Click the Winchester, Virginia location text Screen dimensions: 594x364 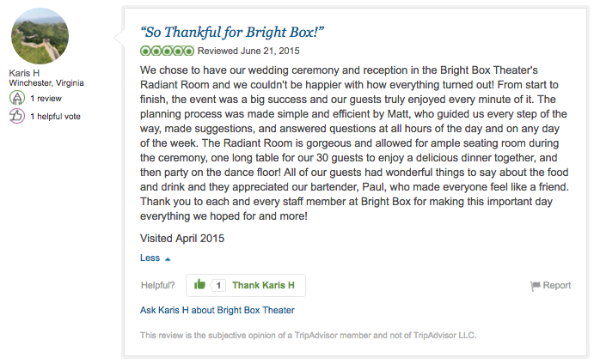[46, 83]
